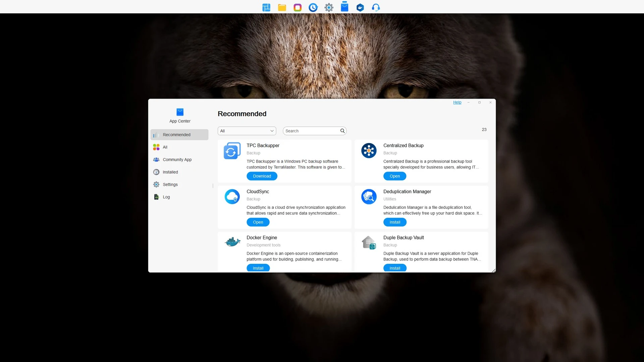Click the TPC Backupper app icon
This screenshot has width=644, height=362.
click(232, 151)
